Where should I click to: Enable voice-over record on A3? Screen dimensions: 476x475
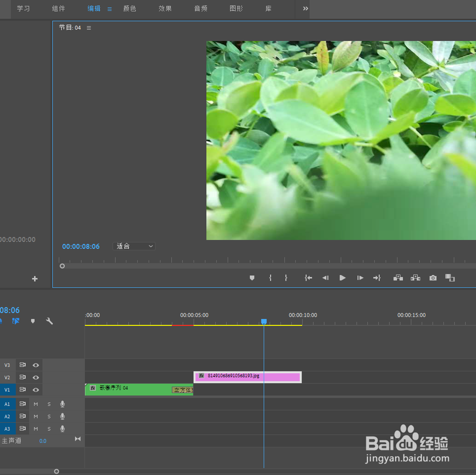(62, 429)
